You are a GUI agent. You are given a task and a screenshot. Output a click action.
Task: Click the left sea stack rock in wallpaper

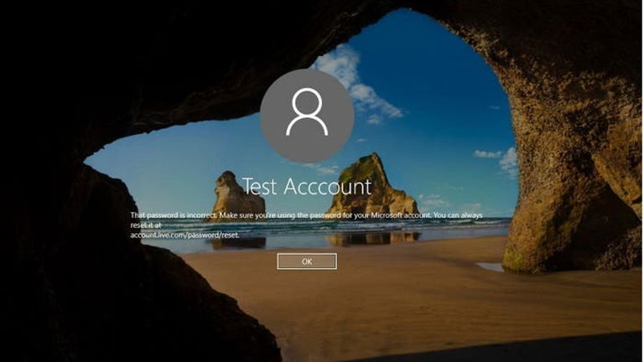pyautogui.click(x=226, y=194)
